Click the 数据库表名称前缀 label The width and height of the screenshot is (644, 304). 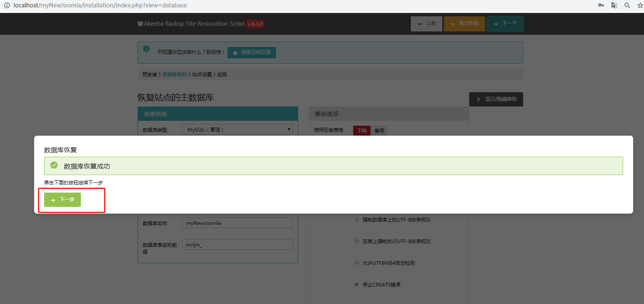pos(160,249)
